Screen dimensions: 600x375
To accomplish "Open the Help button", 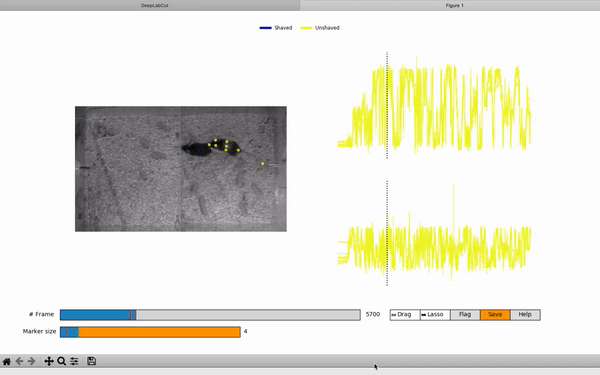I will pos(525,315).
